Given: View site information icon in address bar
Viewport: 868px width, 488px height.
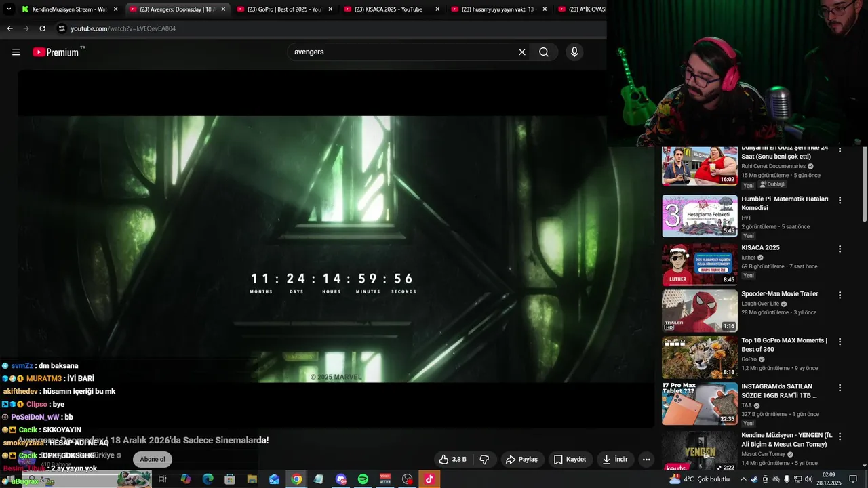Looking at the screenshot, I should 62,28.
